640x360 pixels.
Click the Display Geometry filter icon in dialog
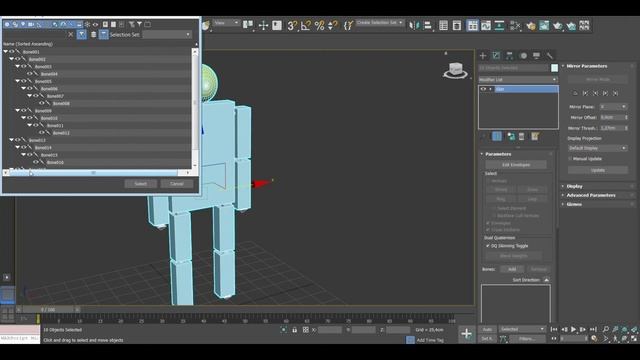(7, 24)
